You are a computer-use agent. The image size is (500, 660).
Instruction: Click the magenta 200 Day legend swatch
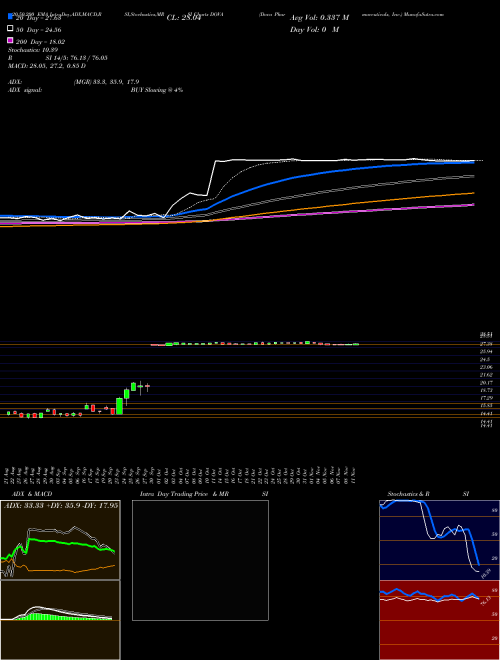[x=10, y=40]
